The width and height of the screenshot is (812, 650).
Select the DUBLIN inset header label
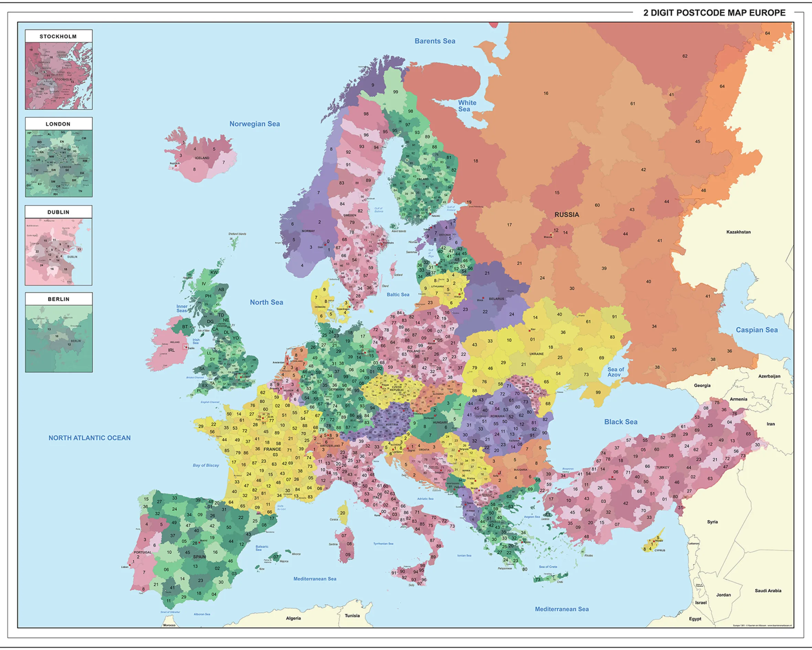58,212
